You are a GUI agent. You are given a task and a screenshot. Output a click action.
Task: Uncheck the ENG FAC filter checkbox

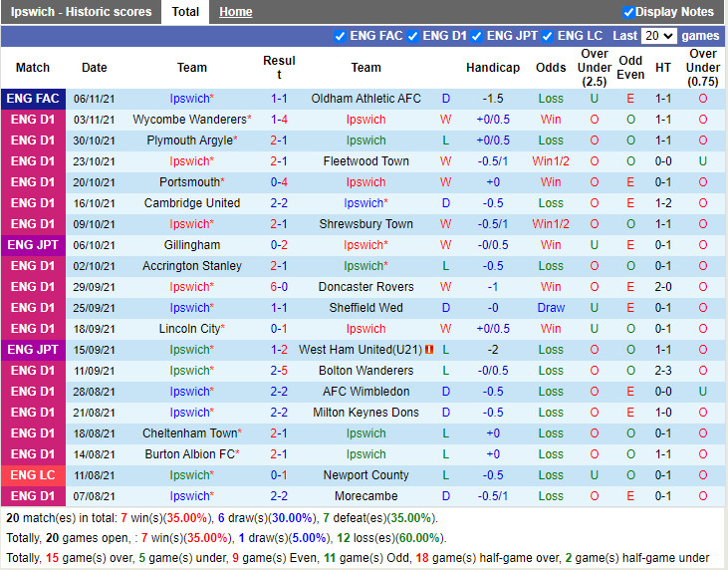[x=342, y=36]
